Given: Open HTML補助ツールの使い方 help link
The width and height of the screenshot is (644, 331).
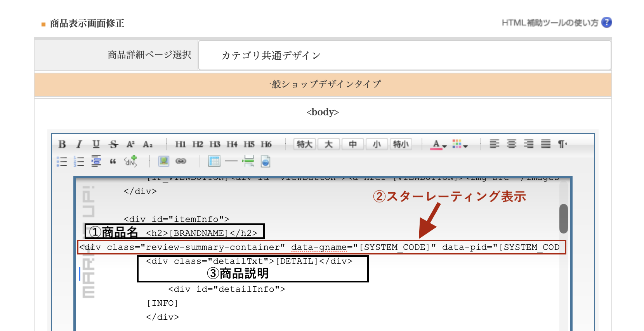Looking at the screenshot, I should [x=557, y=23].
